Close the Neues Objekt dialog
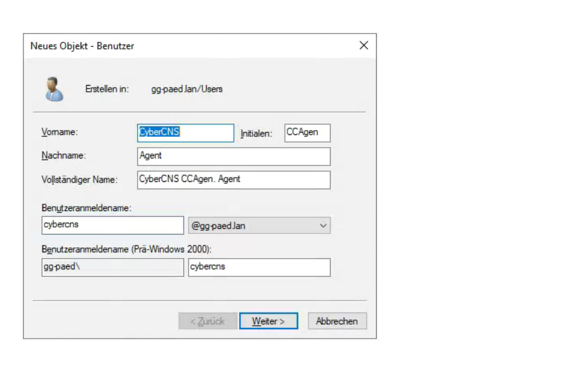 [363, 46]
